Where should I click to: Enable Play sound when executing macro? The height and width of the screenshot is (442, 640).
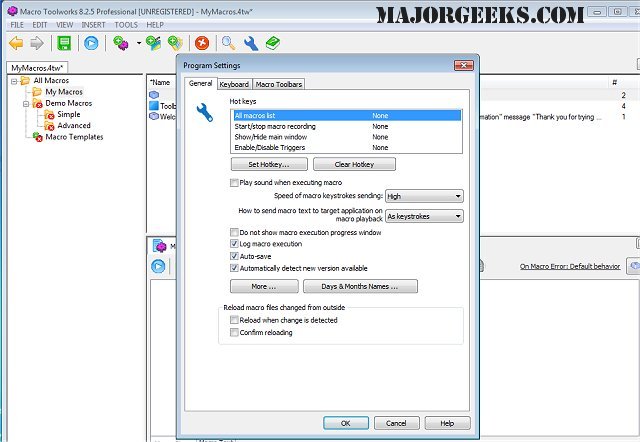tap(234, 182)
